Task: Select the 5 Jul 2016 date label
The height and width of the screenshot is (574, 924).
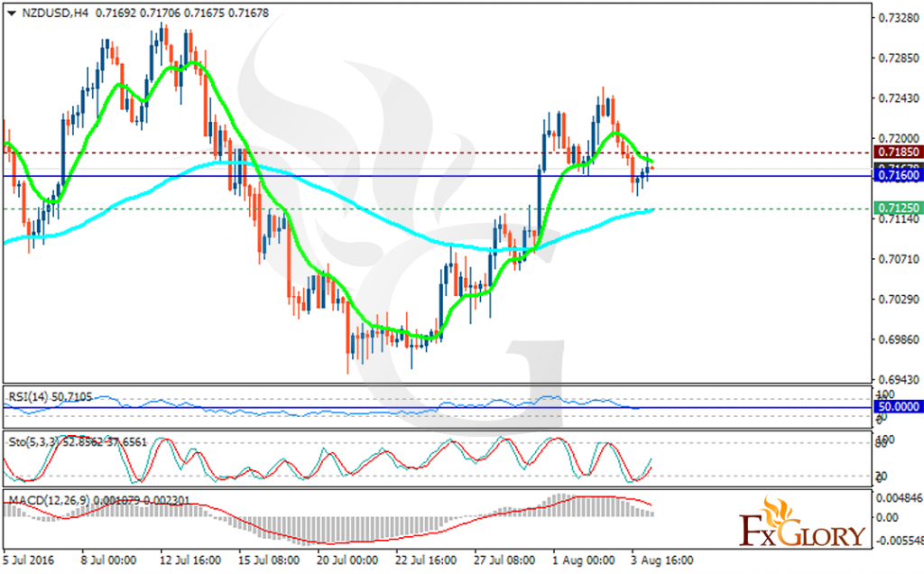Action: click(x=28, y=560)
